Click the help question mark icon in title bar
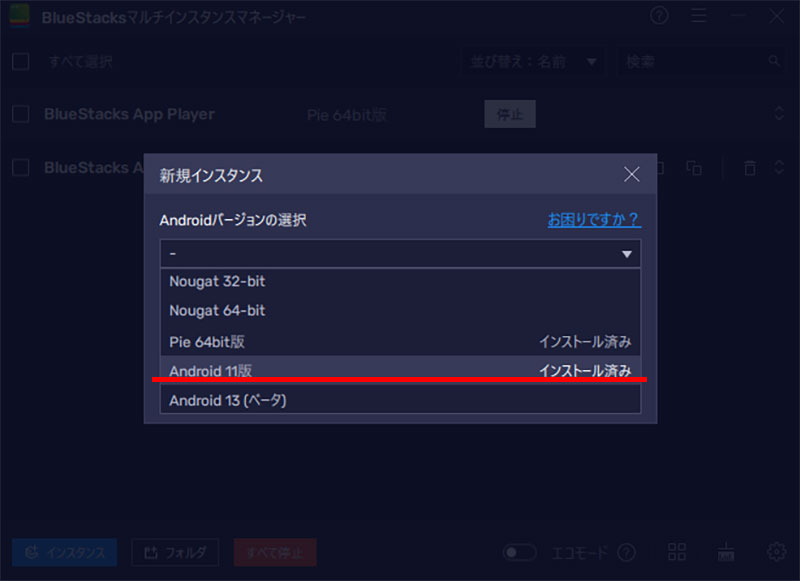Screen dimensions: 800x581 coord(659,16)
